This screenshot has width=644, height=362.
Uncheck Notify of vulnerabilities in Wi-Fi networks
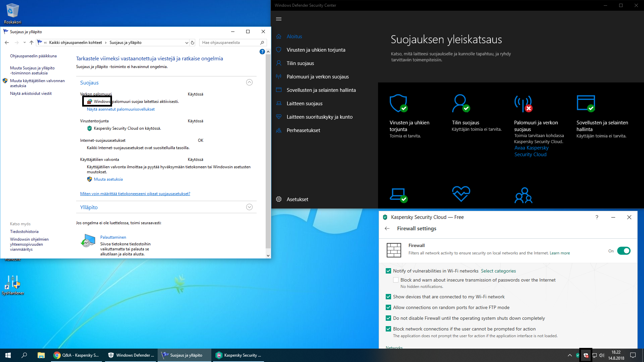388,271
